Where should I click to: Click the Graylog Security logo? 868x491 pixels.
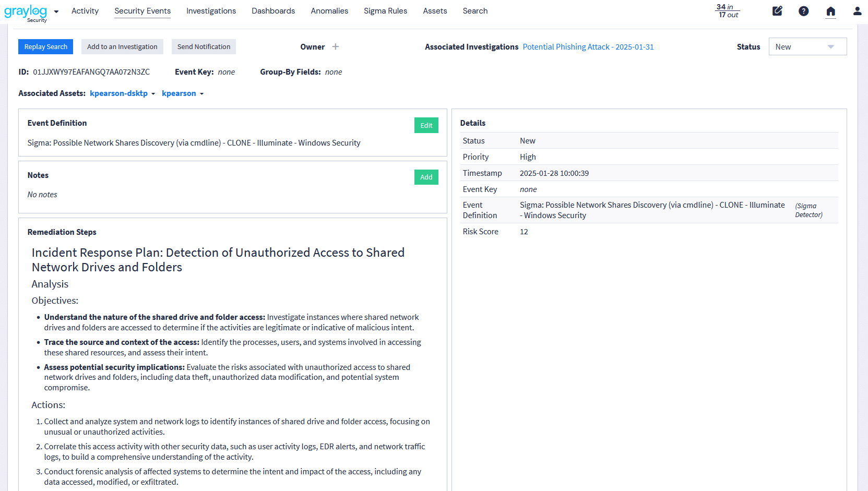[25, 13]
